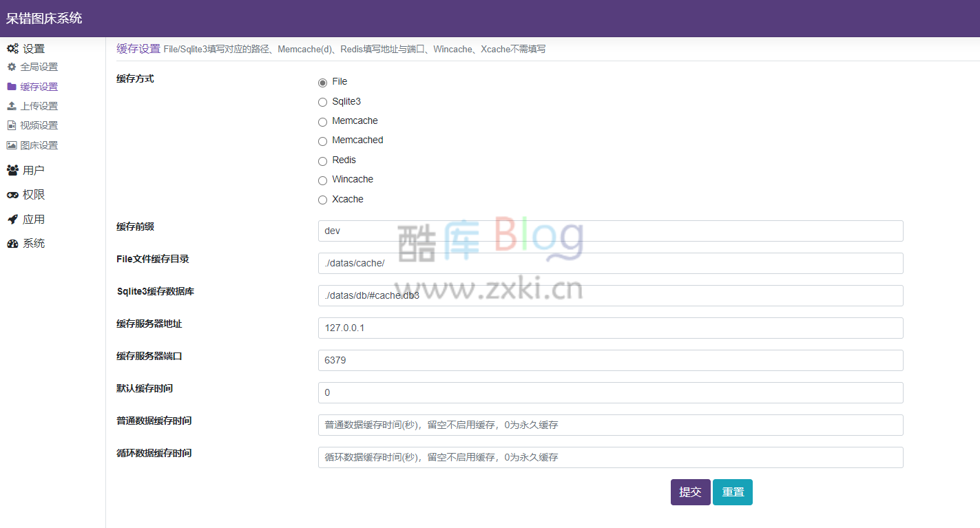
Task: Click the 权限 permissions icon
Action: (12, 194)
